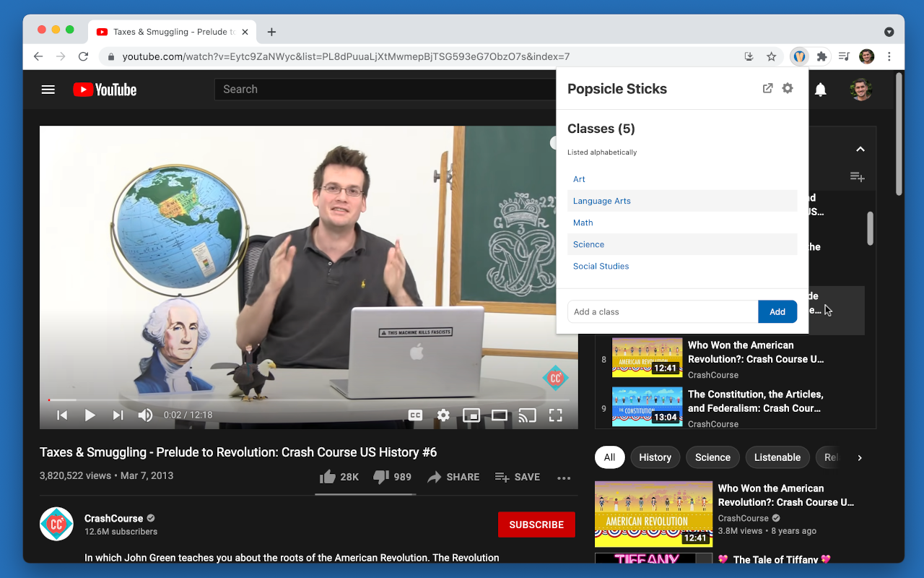
Task: Click the Popsicle Sticks extension icon in toolbar
Action: click(799, 56)
